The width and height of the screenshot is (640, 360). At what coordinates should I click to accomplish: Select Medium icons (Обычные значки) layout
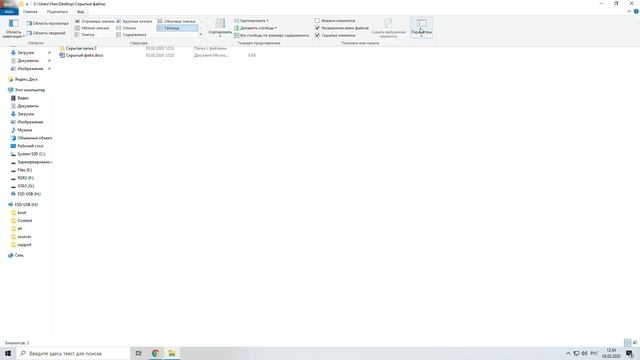coord(176,21)
